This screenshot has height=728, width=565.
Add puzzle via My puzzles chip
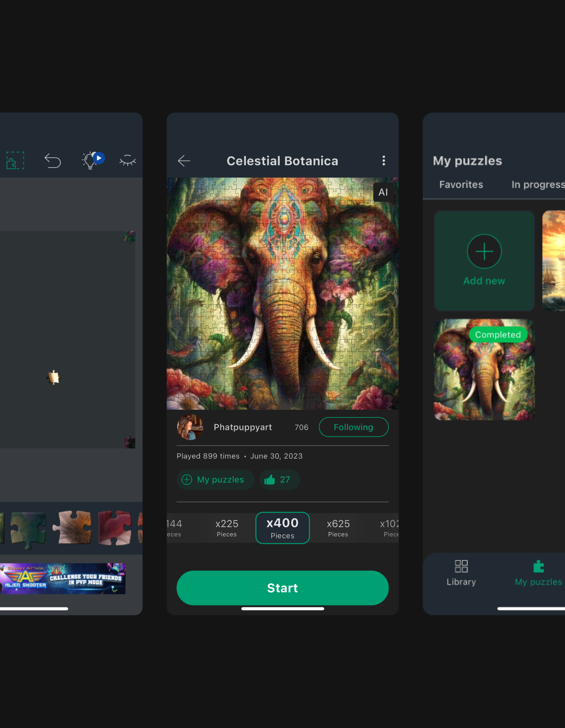(215, 480)
